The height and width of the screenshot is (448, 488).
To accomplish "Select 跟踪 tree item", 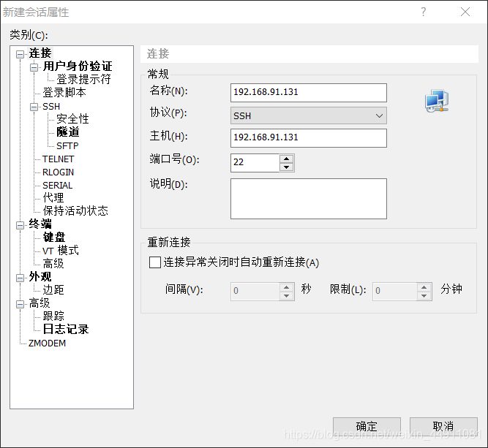I will coord(53,316).
